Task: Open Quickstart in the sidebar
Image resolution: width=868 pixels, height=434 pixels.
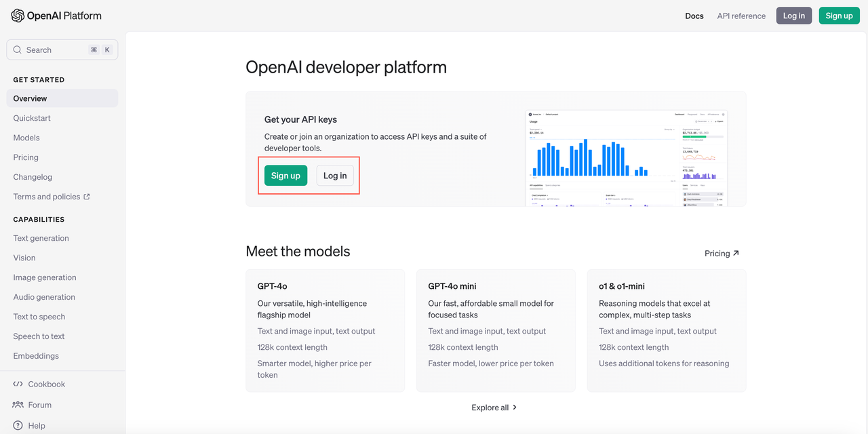Action: pyautogui.click(x=32, y=118)
